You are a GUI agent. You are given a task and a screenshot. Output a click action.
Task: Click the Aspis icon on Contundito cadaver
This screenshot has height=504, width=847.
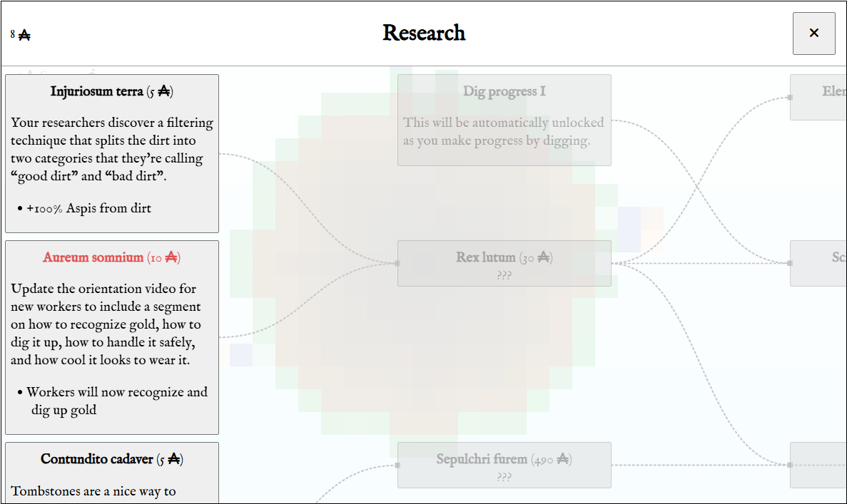pos(173,459)
